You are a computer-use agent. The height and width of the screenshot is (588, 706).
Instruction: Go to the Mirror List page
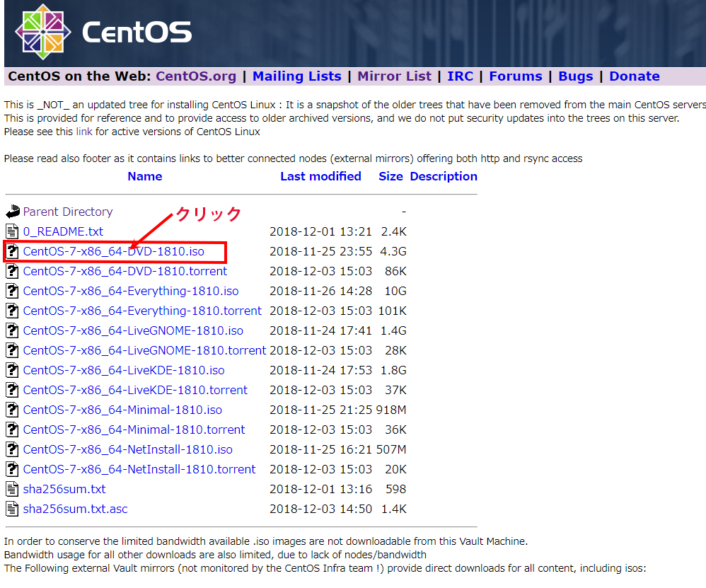pyautogui.click(x=395, y=76)
